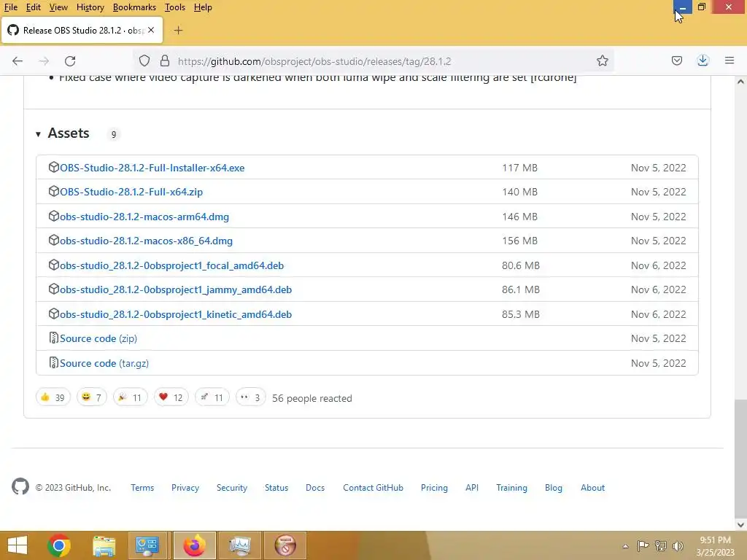747x560 pixels.
Task: Open the Security footer link
Action: coord(232,488)
